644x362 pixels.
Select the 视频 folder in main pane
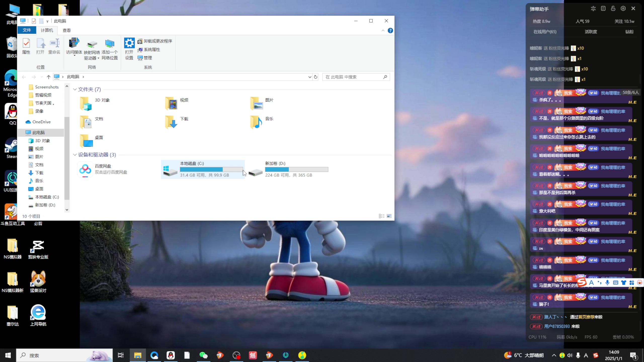click(177, 104)
